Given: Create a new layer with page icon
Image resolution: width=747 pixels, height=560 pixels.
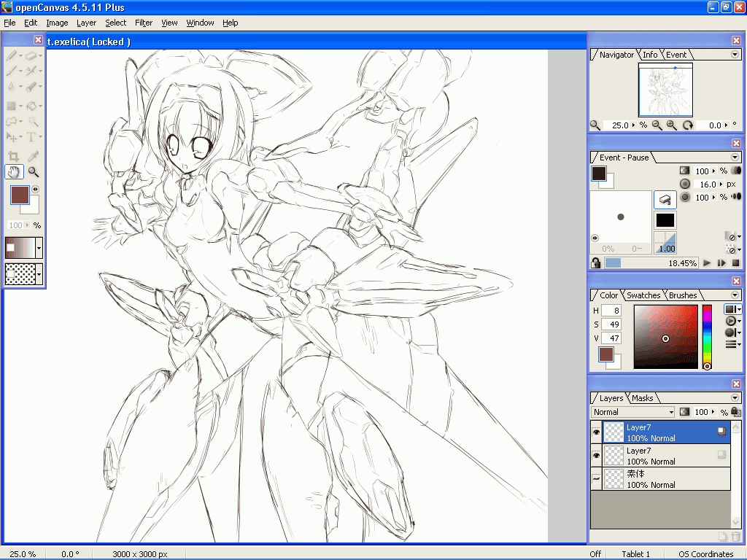Looking at the screenshot, I should click(x=723, y=537).
